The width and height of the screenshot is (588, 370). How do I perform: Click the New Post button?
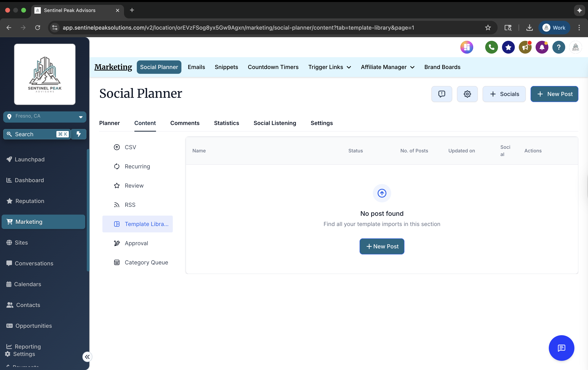(x=554, y=94)
